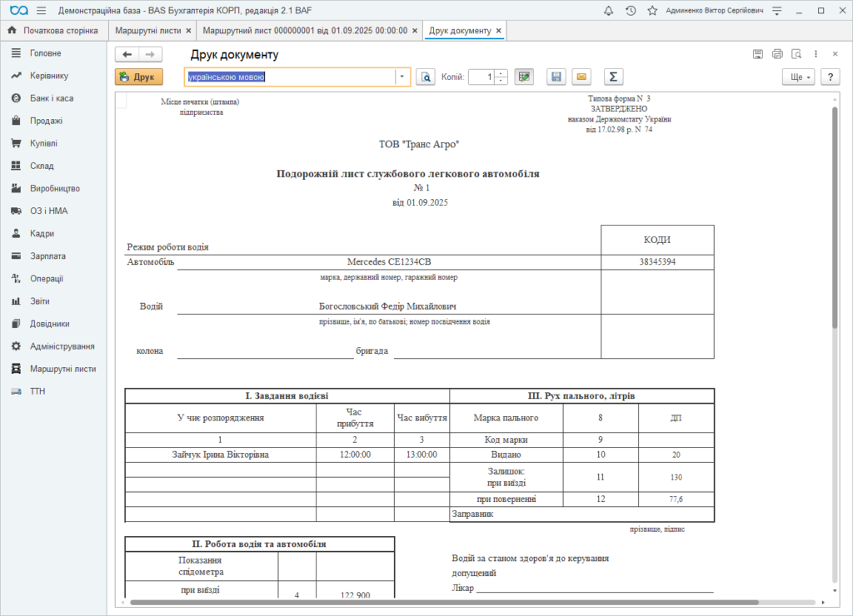Select cell with time 12:00:00
Screen dimensions: 853x616
click(355, 455)
